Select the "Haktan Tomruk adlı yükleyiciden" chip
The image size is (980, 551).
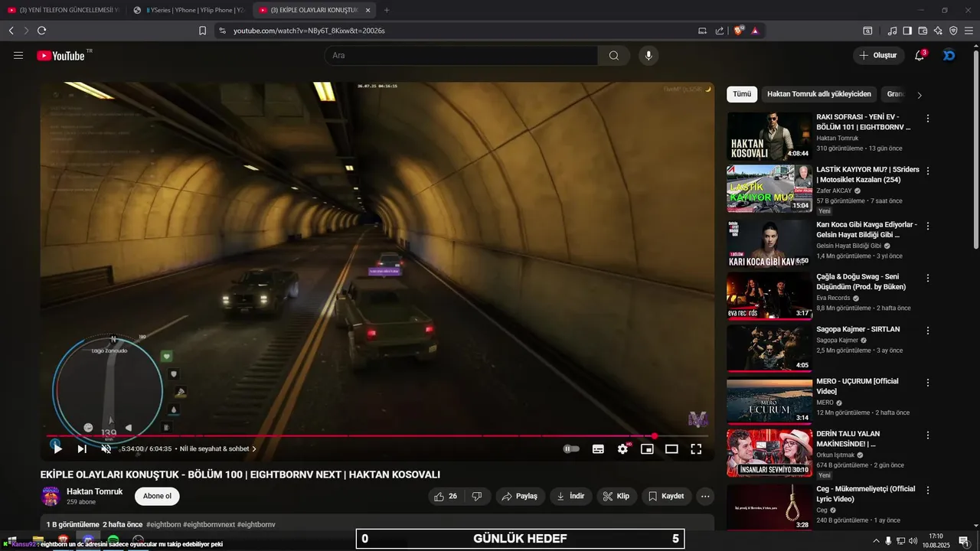point(819,94)
